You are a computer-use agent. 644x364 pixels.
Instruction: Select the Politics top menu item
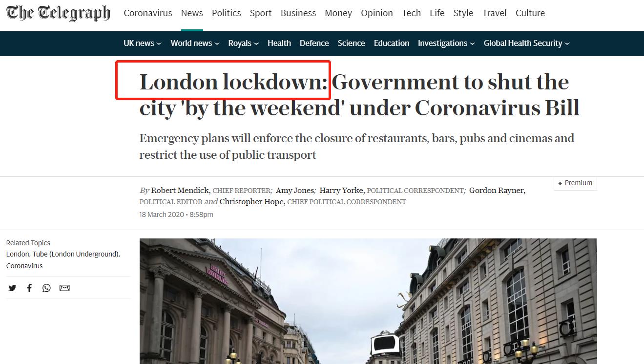227,13
